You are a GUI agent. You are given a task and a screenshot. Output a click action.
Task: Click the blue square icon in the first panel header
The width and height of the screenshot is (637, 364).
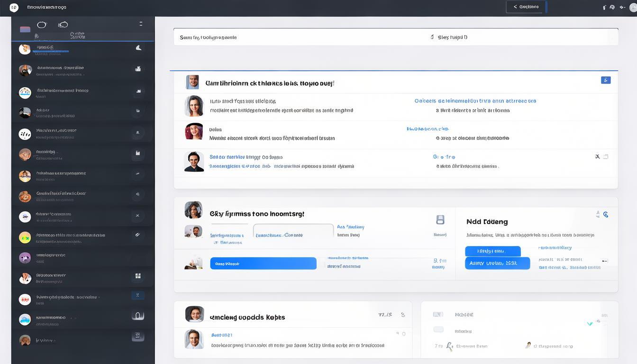point(605,80)
